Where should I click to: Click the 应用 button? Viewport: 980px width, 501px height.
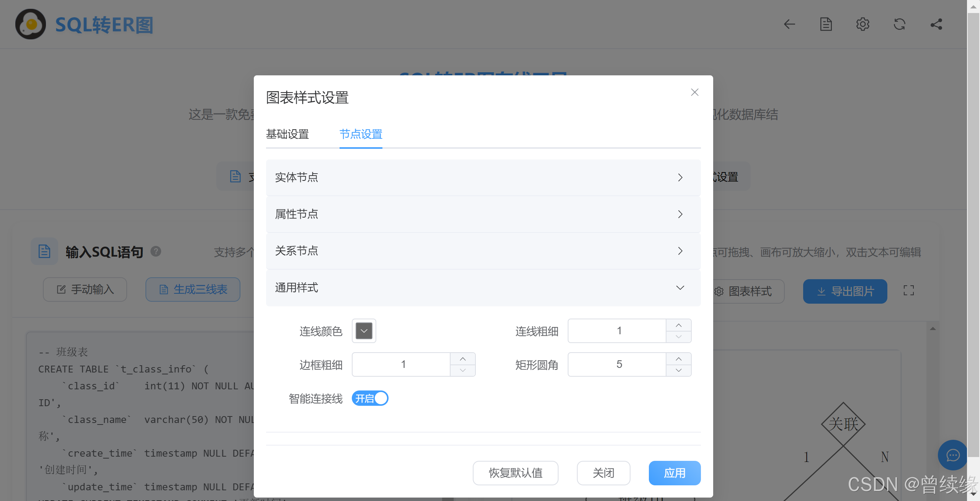pyautogui.click(x=675, y=473)
